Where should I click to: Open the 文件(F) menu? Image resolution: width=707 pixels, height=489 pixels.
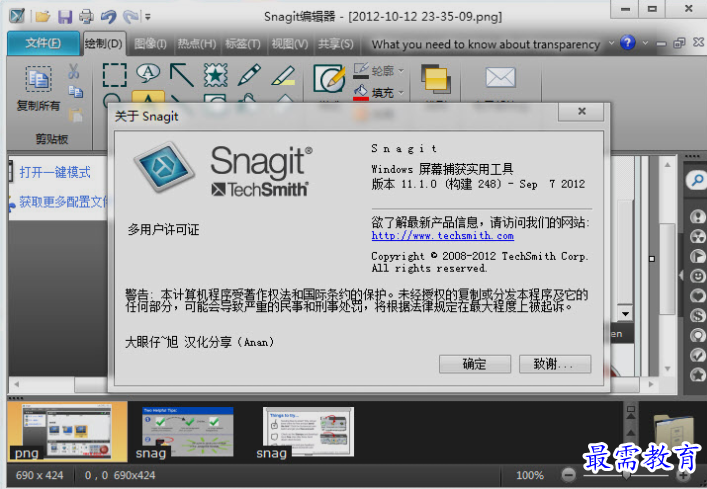(43, 43)
